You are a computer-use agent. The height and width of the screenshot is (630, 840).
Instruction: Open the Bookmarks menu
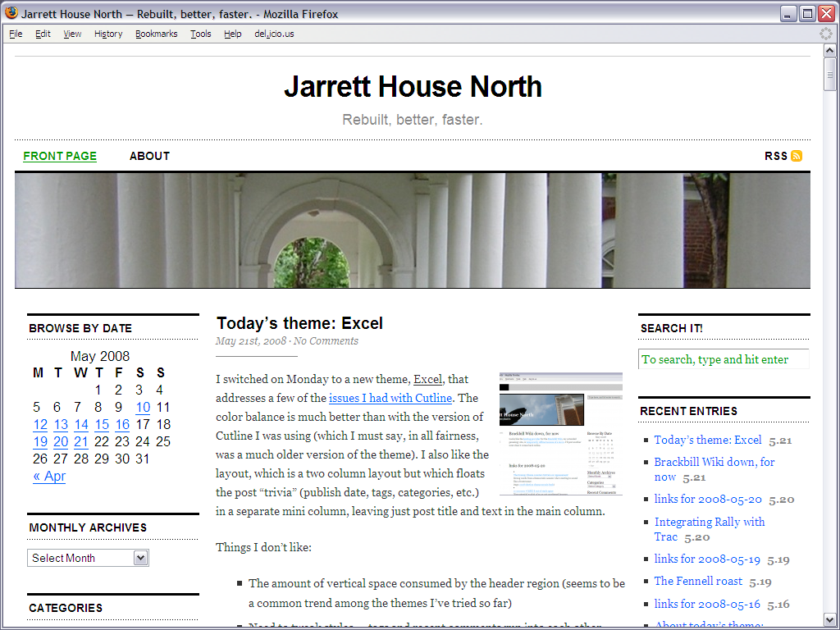pos(156,34)
